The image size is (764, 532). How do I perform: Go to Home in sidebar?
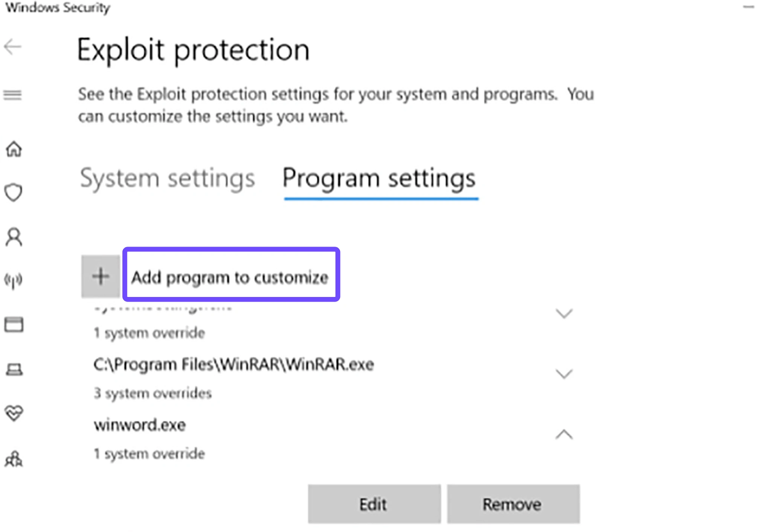14,149
